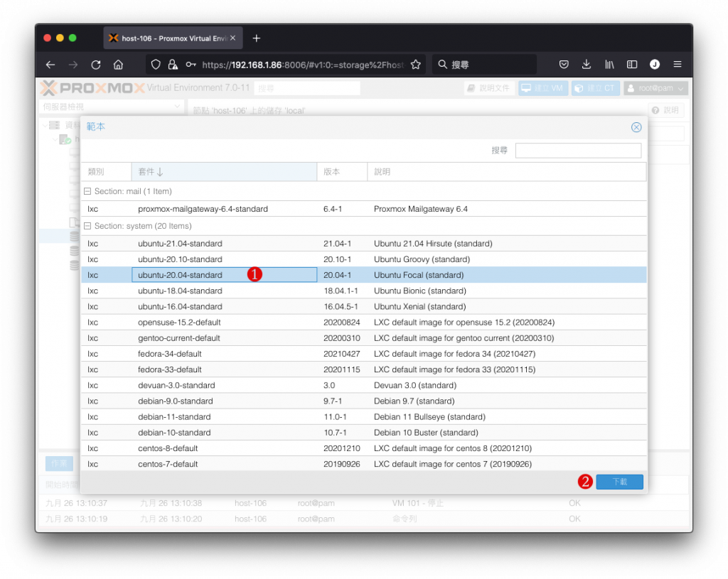Select devuan-3.0-standard template
This screenshot has height=579, width=728.
coord(363,386)
